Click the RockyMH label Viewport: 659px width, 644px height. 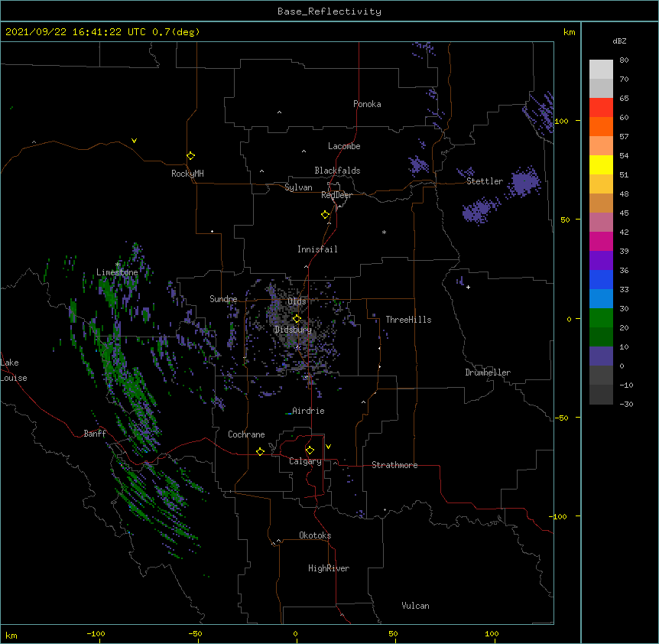coord(187,174)
